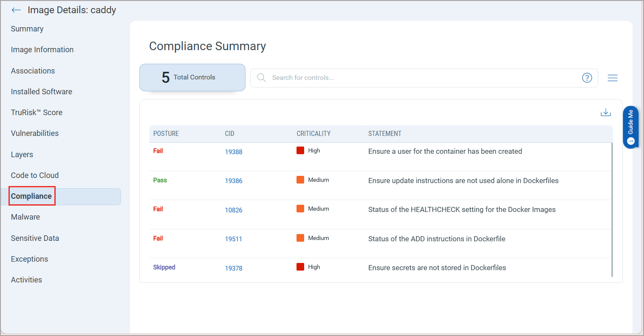This screenshot has height=336, width=644.
Task: Sort by the CRITICALITY column header
Action: 314,134
